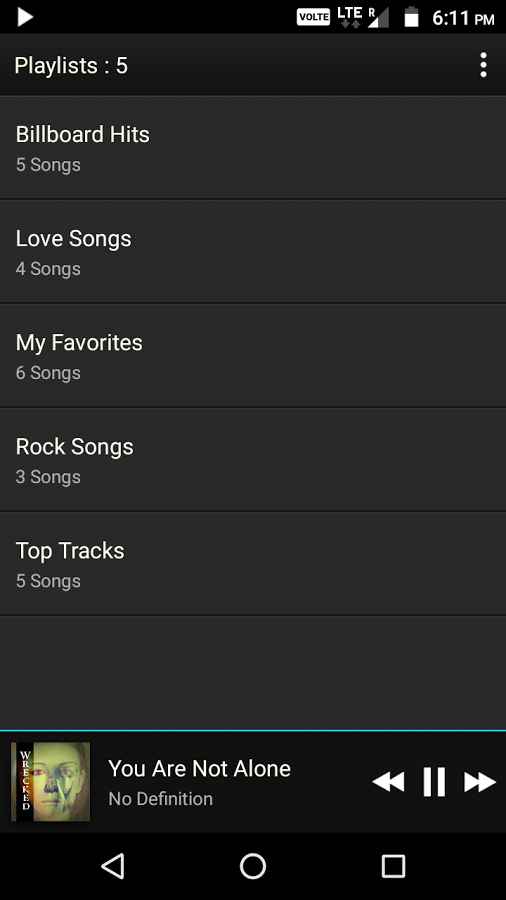
Task: Tap the battery icon in status bar
Action: click(x=411, y=17)
